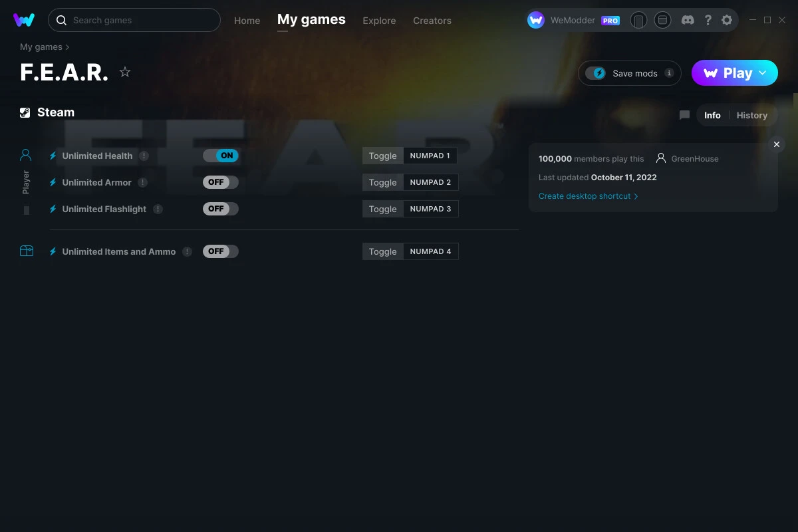This screenshot has width=798, height=532.
Task: Click the Unlimited Health label
Action: click(97, 156)
